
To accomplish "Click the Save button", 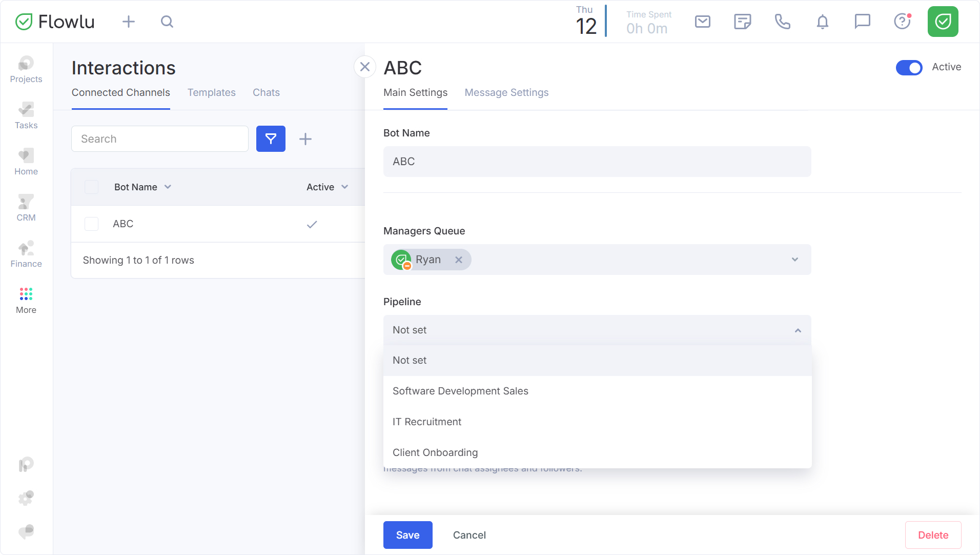I will pos(407,535).
